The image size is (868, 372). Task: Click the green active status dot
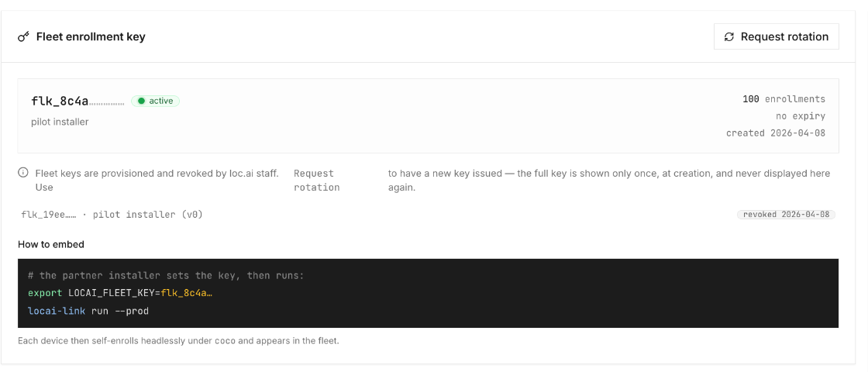point(141,101)
